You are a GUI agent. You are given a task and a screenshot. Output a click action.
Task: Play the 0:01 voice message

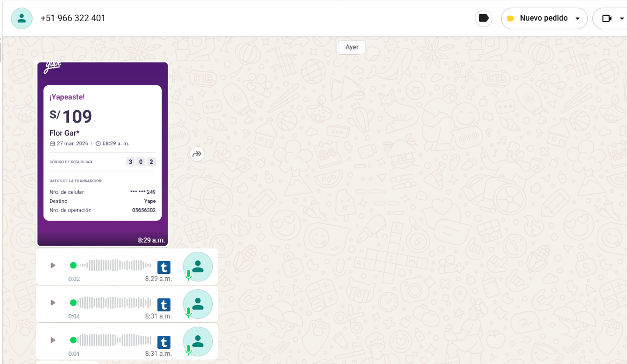pyautogui.click(x=53, y=340)
